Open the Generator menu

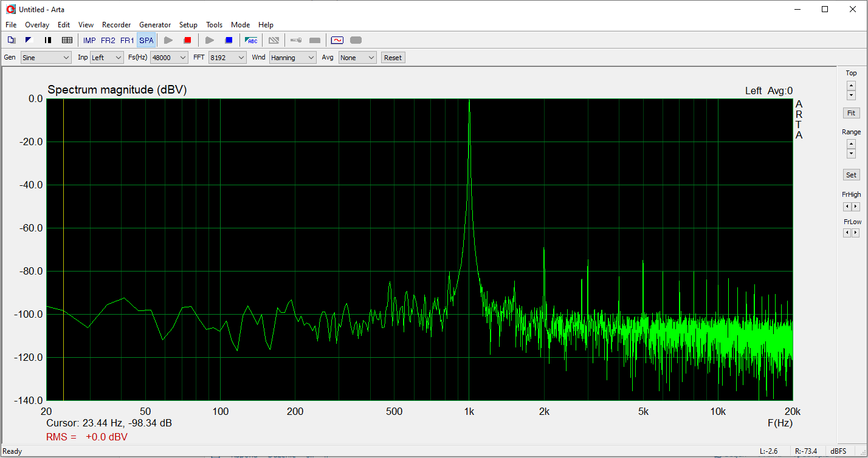point(155,25)
